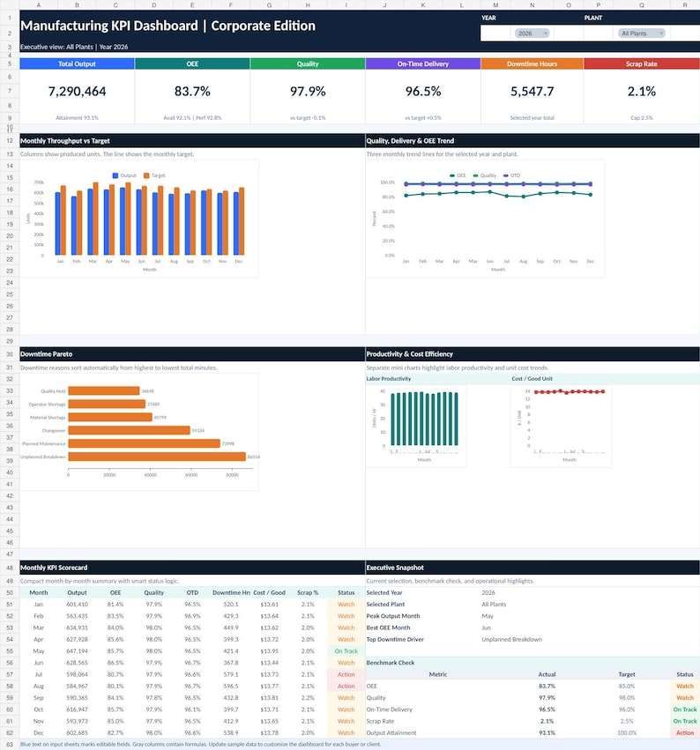Screen dimensions: 700x750
Task: Click the Output Attainment Action status
Action: [x=685, y=732]
